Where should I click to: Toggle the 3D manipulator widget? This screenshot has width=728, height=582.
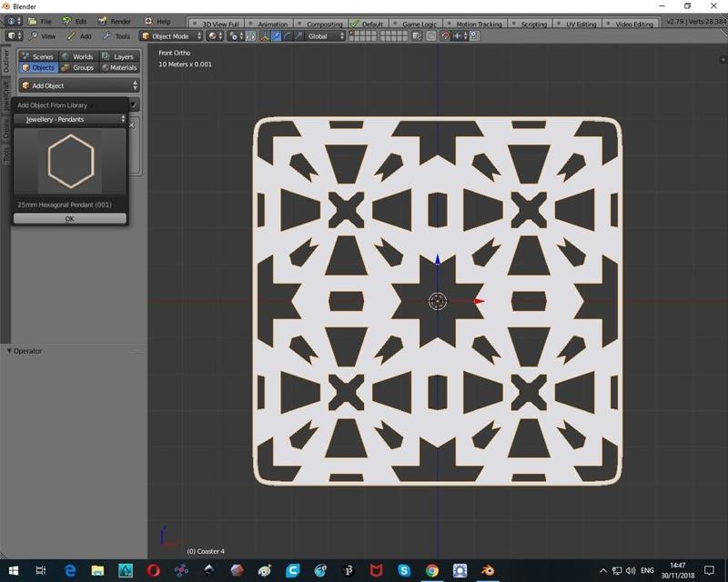coord(265,36)
